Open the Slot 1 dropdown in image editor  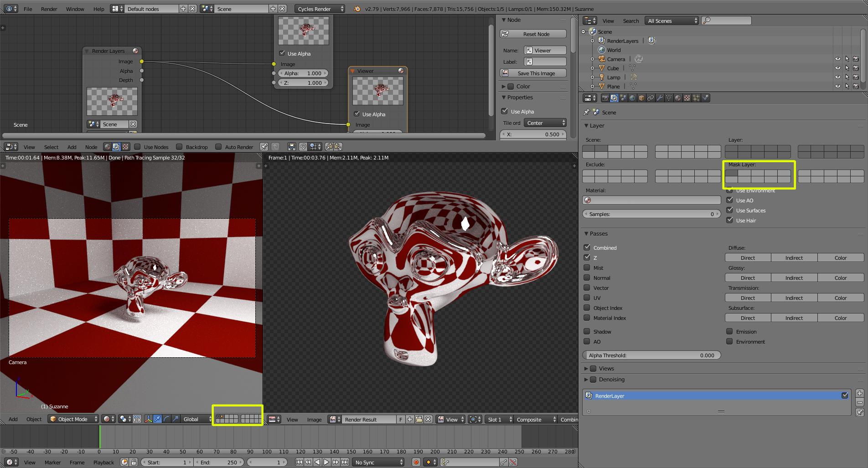coord(499,419)
